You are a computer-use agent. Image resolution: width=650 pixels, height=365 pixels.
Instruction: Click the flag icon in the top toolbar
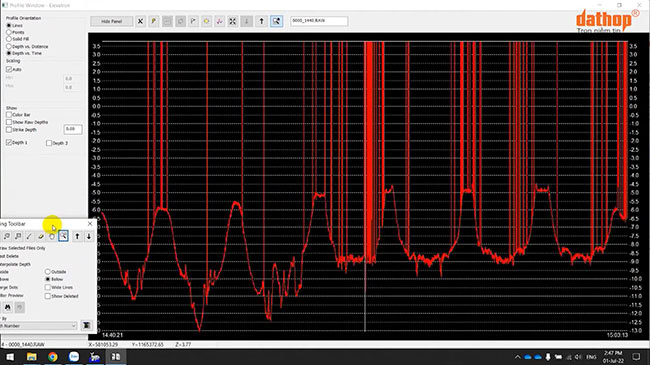click(193, 21)
